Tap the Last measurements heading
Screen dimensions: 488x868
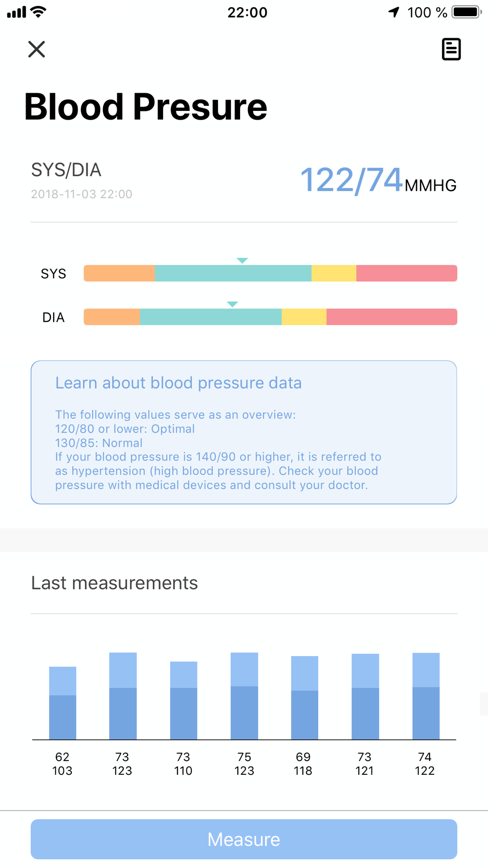point(114,583)
